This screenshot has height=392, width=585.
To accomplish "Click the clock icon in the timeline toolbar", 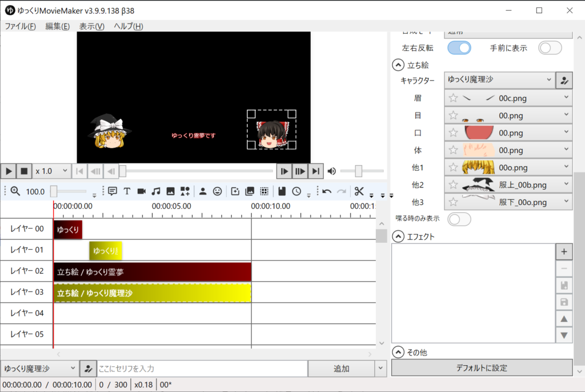I will (x=296, y=191).
